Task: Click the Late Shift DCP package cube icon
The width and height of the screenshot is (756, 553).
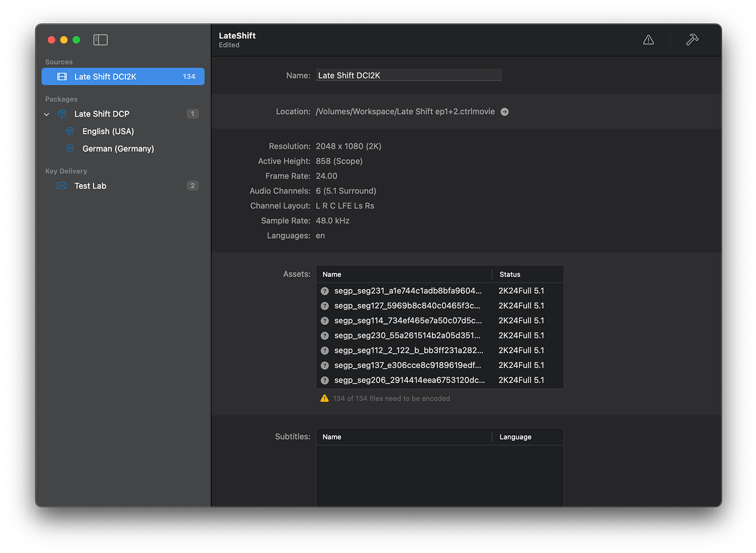Action: [62, 114]
